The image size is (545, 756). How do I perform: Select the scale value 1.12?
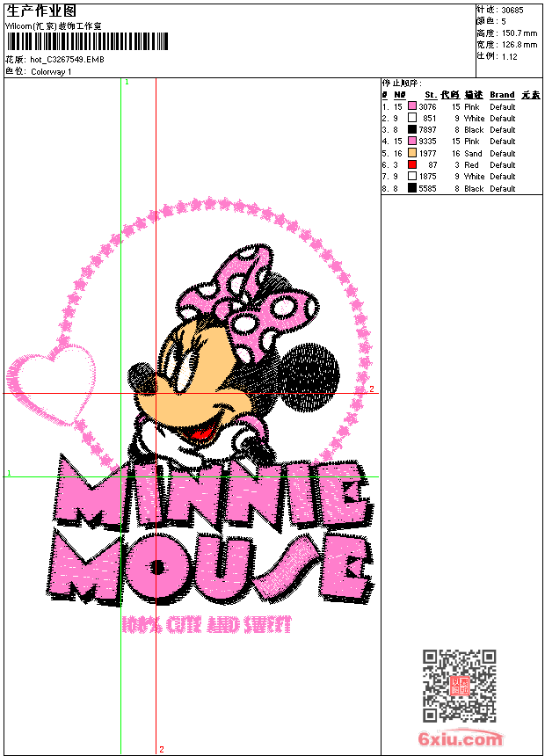coord(509,56)
